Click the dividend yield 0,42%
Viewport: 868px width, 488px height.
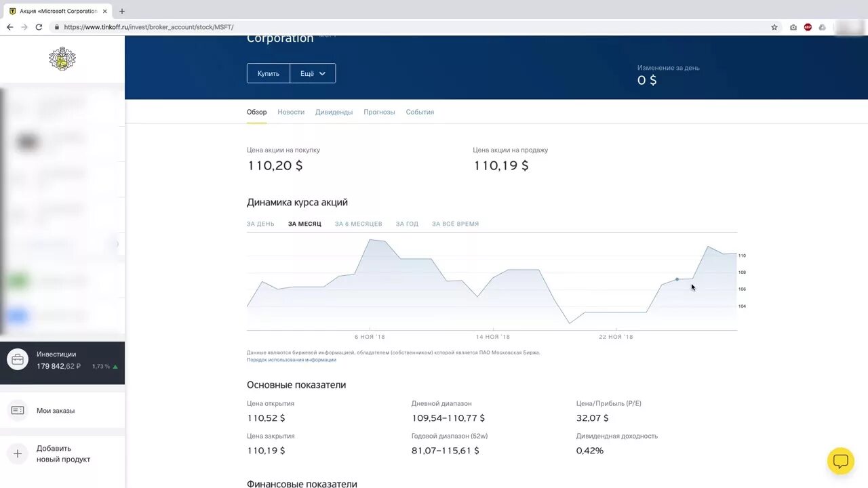coord(590,451)
